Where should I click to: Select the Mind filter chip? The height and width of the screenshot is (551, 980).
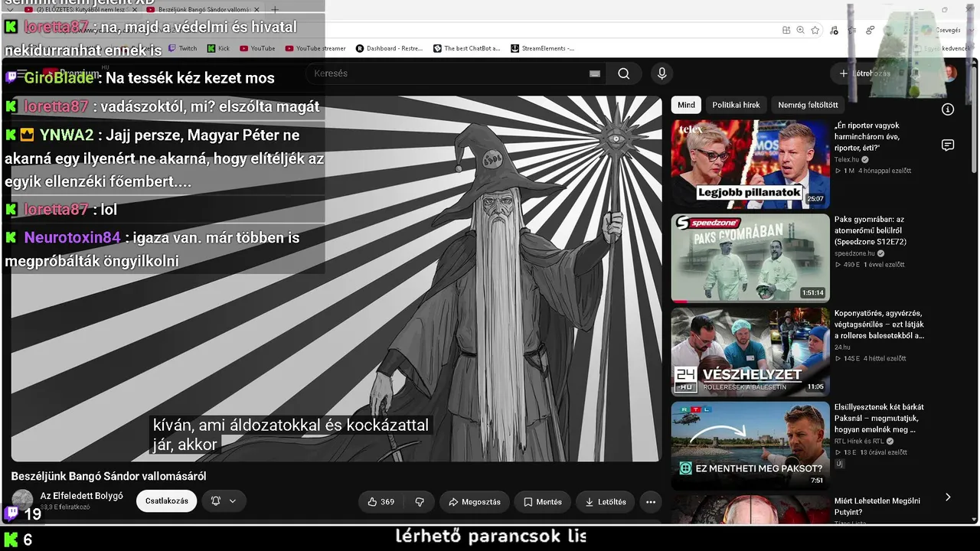686,105
